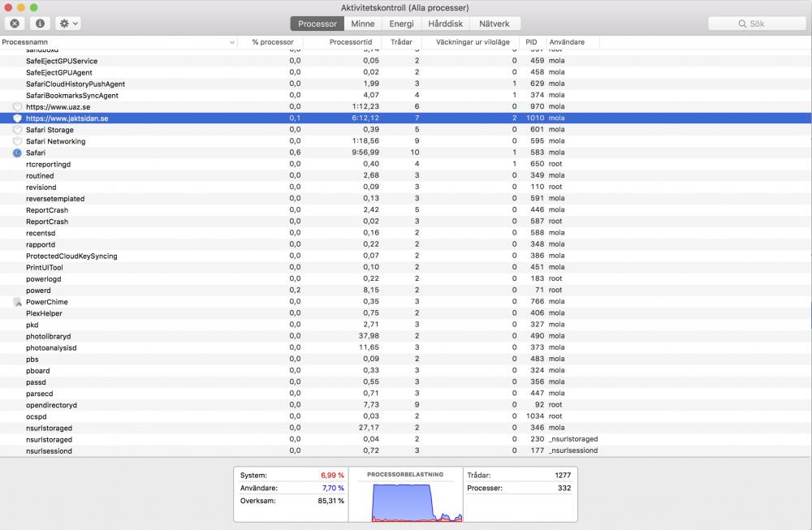Open the Hårddisk tab

pos(445,24)
